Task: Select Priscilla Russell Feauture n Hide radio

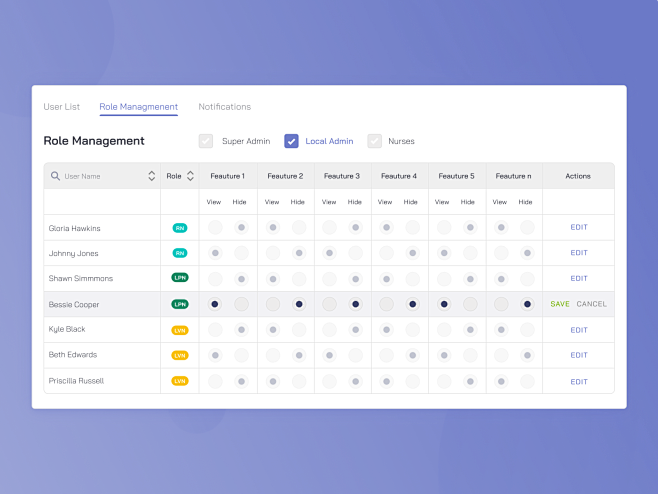Action: pyautogui.click(x=527, y=382)
